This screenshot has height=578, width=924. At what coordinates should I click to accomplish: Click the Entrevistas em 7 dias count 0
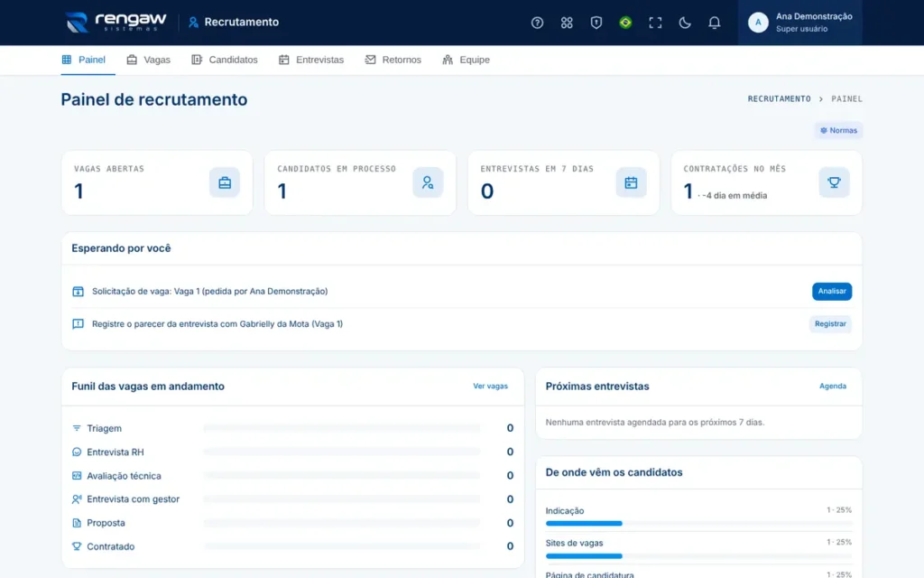coord(486,191)
